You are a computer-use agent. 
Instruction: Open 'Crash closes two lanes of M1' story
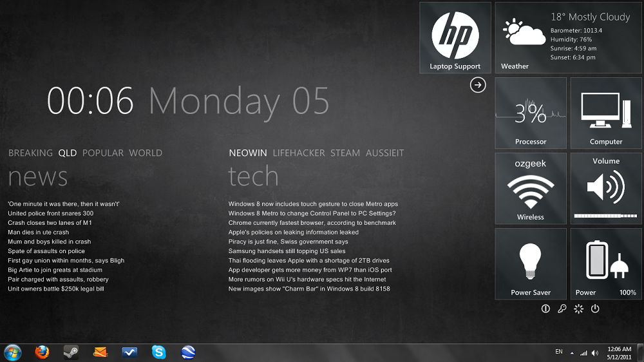tap(50, 223)
